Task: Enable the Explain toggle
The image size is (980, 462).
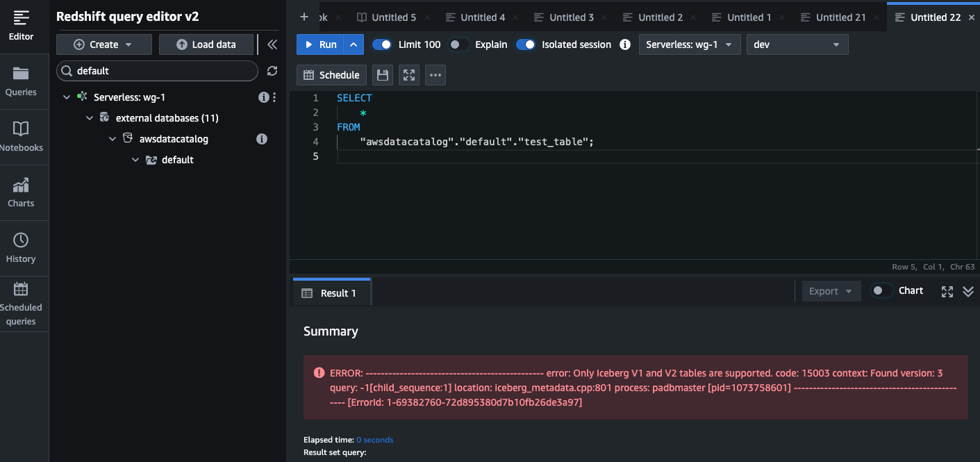Action: tap(458, 44)
